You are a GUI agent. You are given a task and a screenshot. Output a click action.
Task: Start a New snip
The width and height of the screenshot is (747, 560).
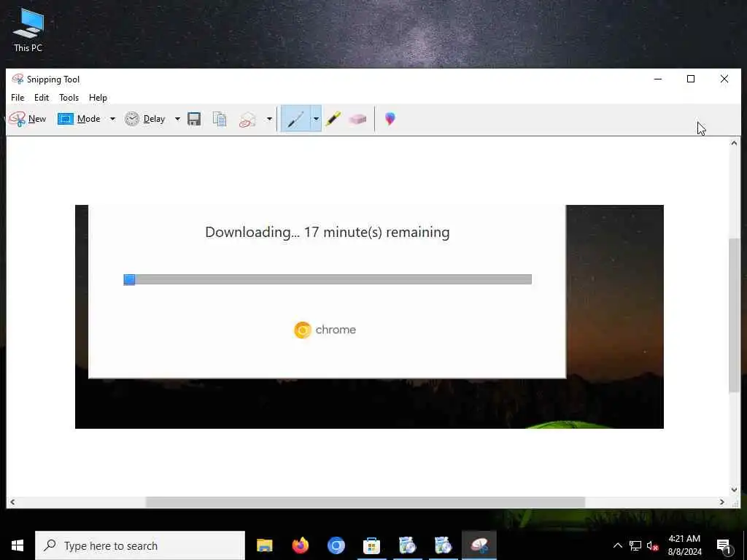(28, 119)
